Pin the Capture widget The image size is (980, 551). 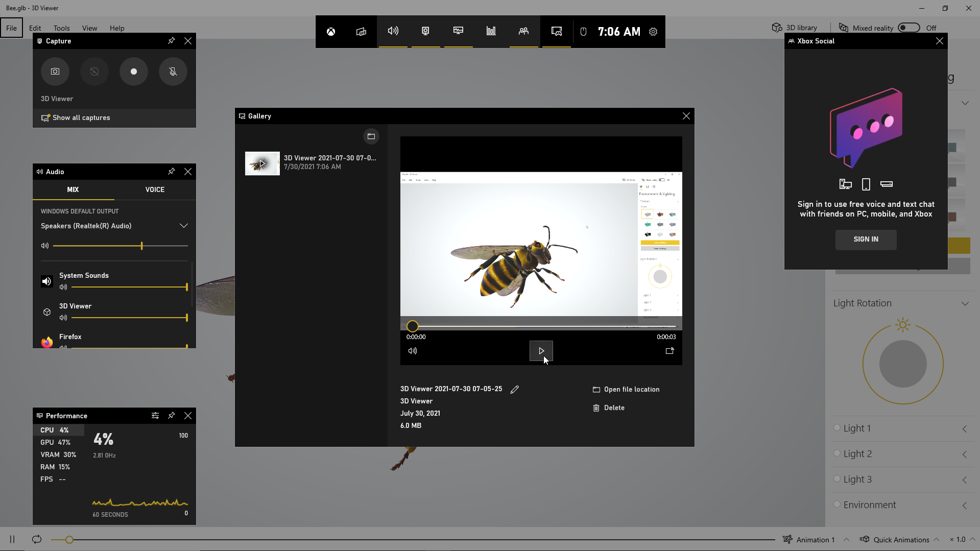tap(172, 41)
